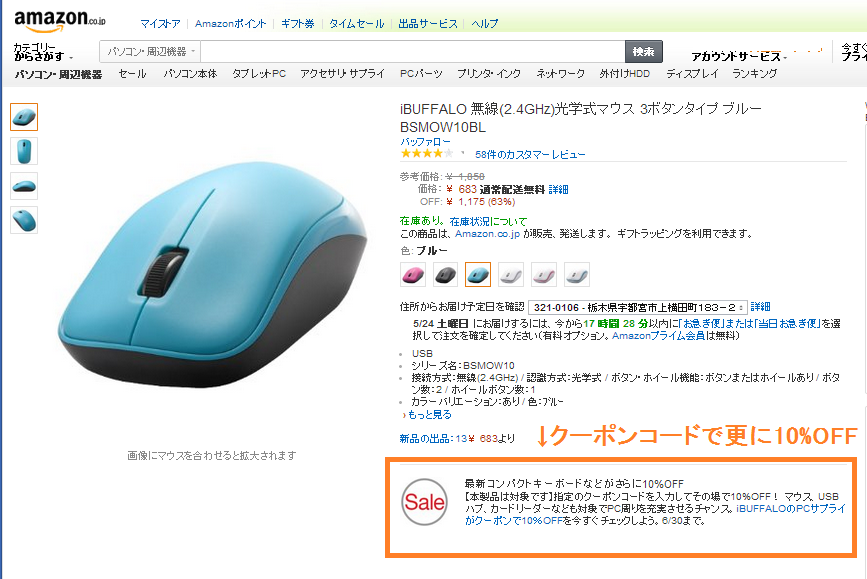Choose the white mouse color swatch
The image size is (867, 579).
(511, 274)
